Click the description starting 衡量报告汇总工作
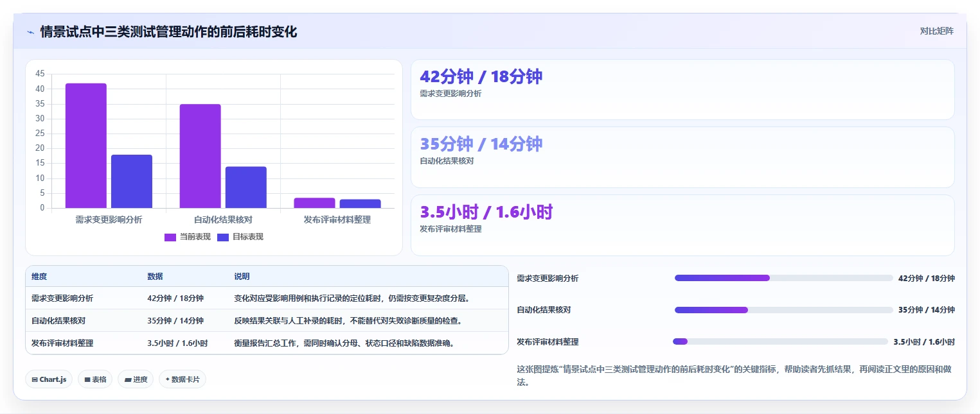Viewport: 980px width, 414px height. click(344, 343)
